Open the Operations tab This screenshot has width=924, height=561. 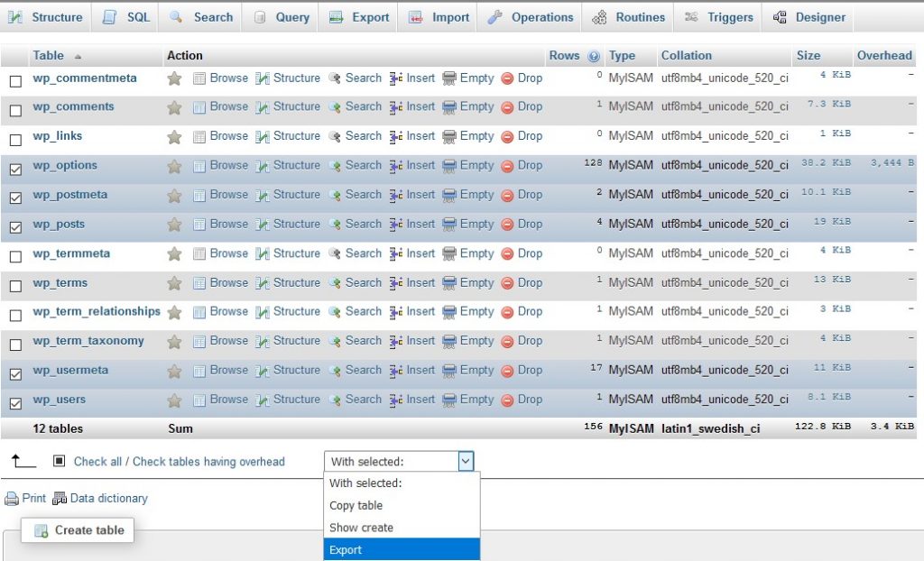coord(531,17)
